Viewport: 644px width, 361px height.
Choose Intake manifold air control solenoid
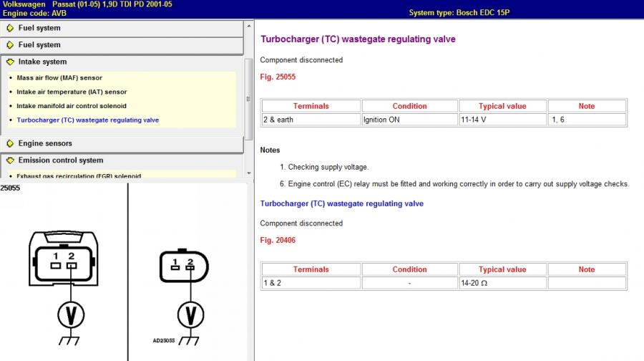click(72, 106)
